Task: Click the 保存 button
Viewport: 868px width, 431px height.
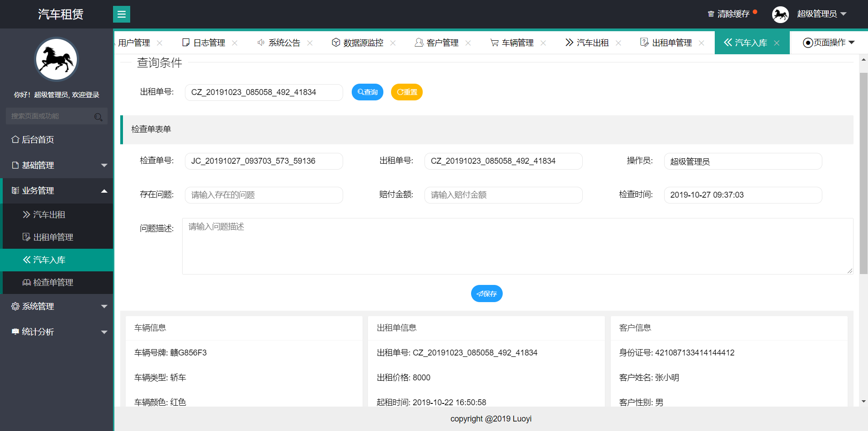Action: [487, 294]
